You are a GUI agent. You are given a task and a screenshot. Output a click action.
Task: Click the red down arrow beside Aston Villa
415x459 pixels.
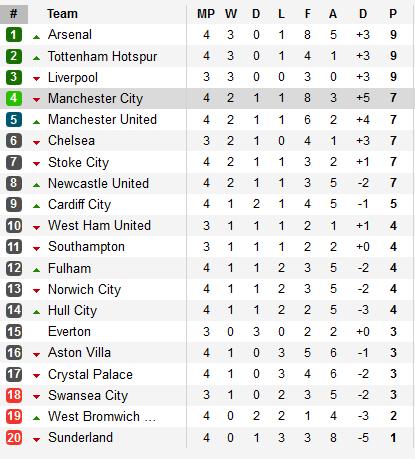click(37, 355)
